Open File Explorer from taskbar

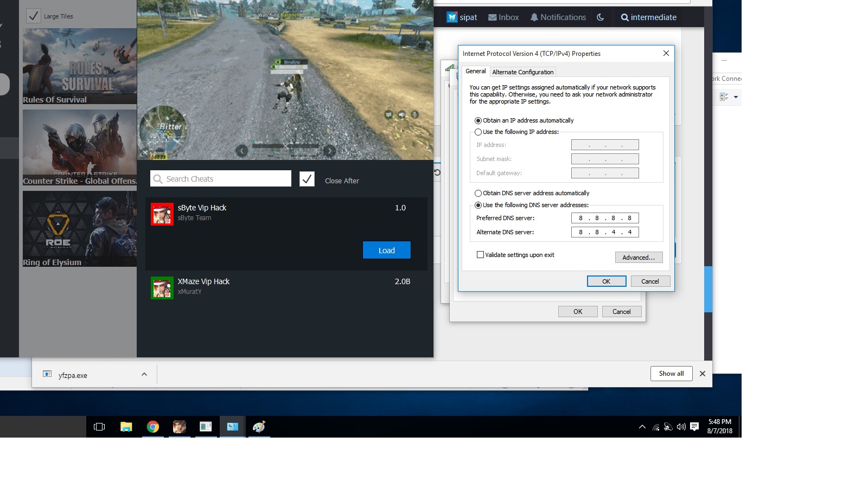[x=126, y=427]
